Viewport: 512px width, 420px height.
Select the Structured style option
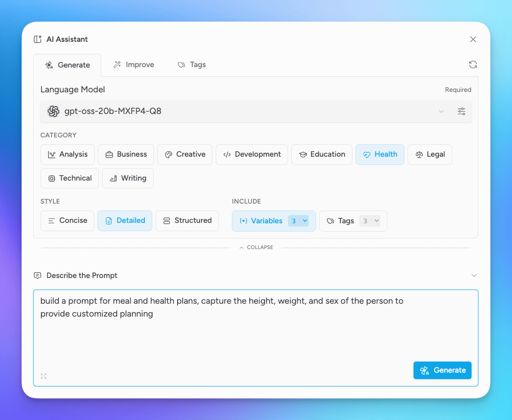[187, 221]
